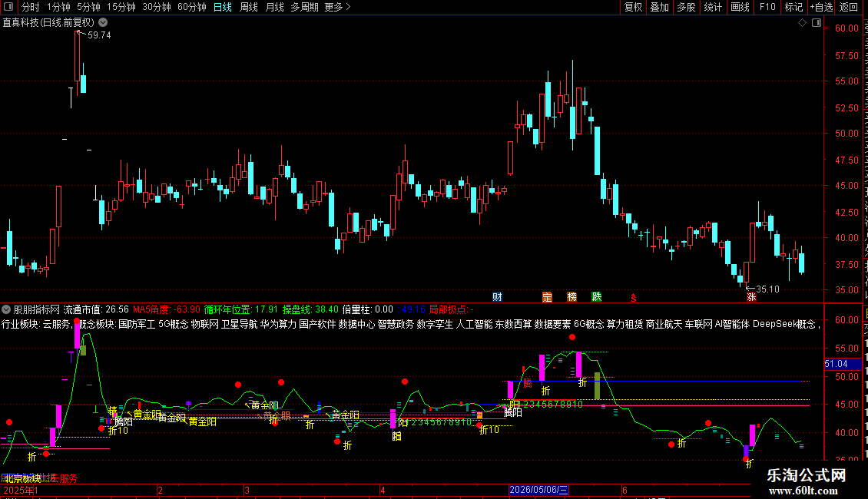The width and height of the screenshot is (868, 499).
Task: Click the 华为算力 concept label
Action: [x=278, y=324]
